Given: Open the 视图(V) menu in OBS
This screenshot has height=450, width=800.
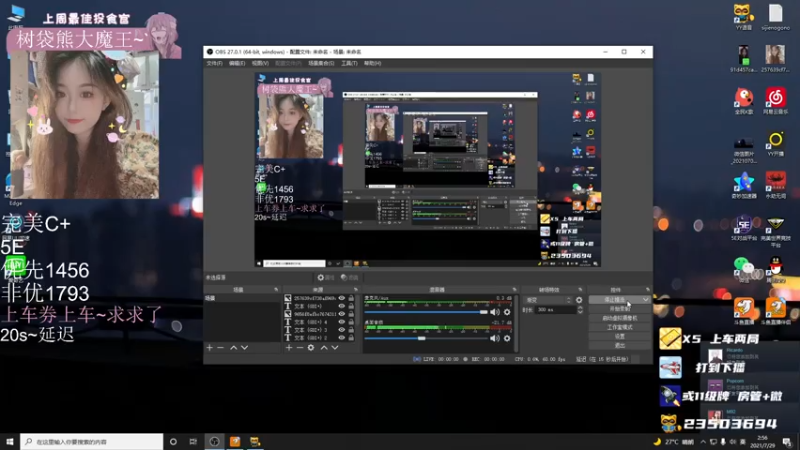Looking at the screenshot, I should [x=260, y=63].
